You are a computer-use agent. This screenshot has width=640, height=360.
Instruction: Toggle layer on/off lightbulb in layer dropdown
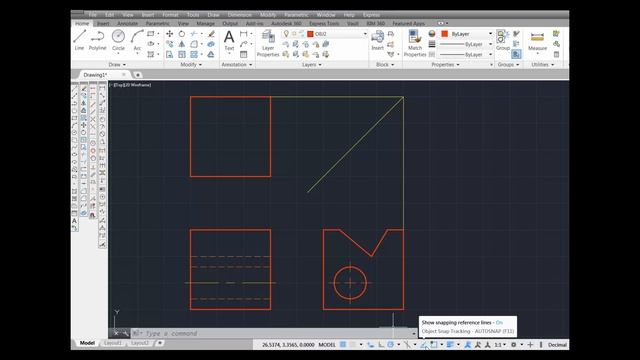pos(286,34)
